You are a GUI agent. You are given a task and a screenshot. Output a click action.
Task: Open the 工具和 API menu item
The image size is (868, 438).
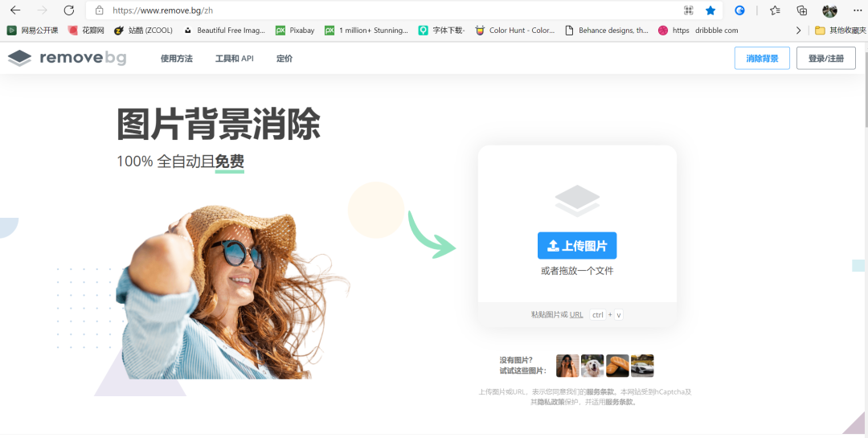[x=234, y=58]
